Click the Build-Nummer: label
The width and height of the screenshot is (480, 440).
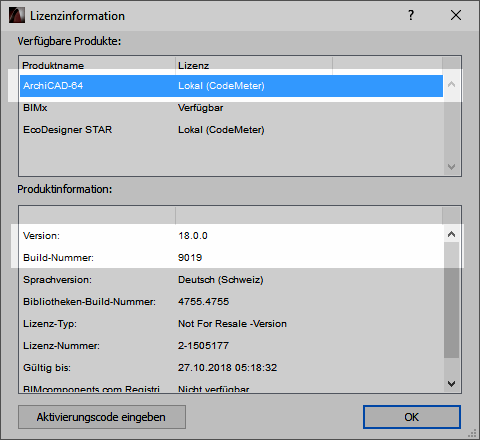58,258
